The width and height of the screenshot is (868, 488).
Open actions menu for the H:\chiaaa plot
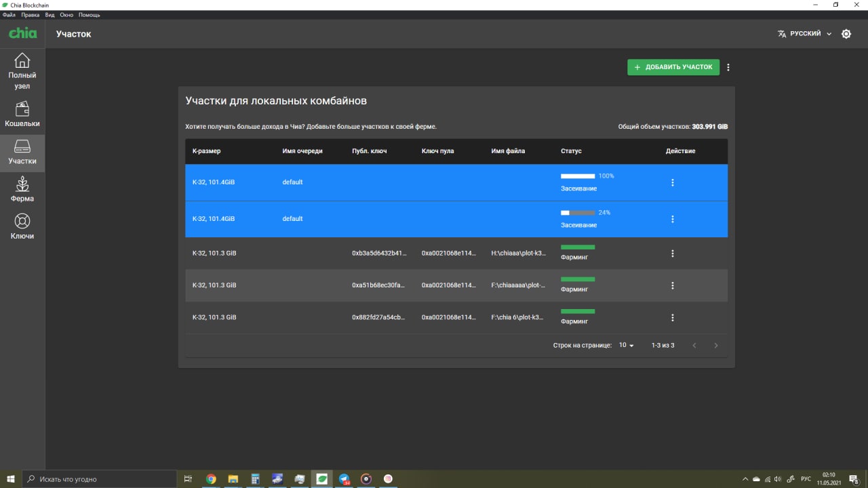(x=672, y=253)
